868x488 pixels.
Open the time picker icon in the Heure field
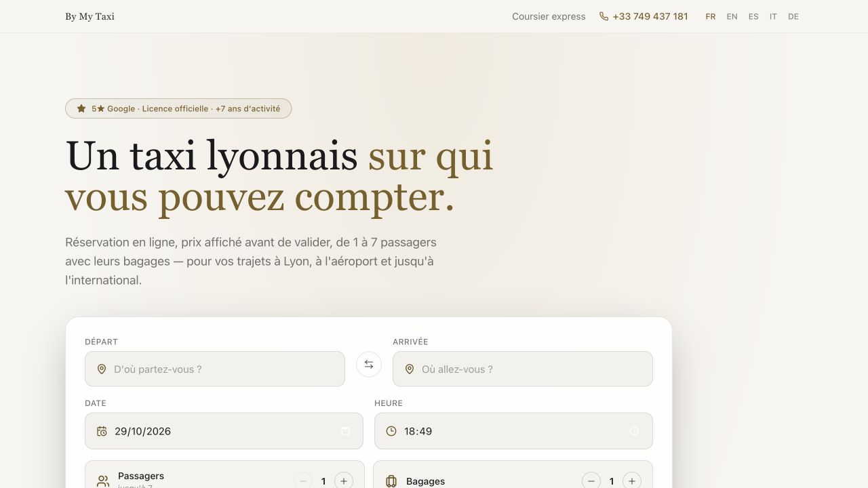click(634, 431)
